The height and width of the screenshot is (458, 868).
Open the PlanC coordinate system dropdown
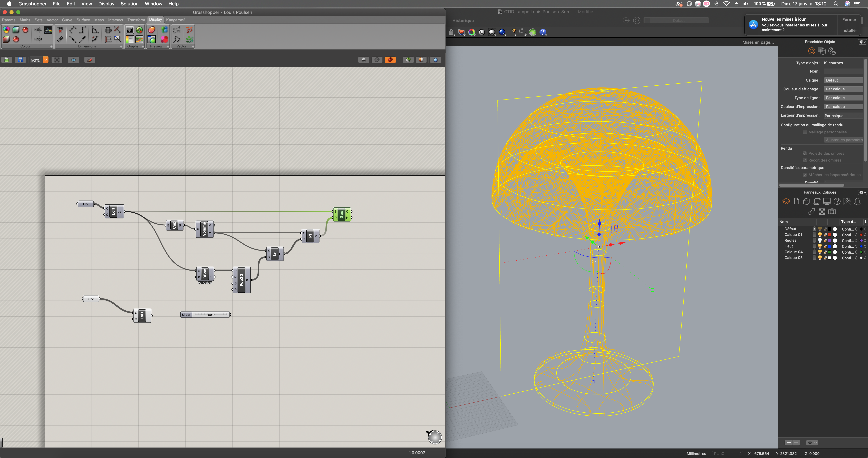click(x=727, y=454)
